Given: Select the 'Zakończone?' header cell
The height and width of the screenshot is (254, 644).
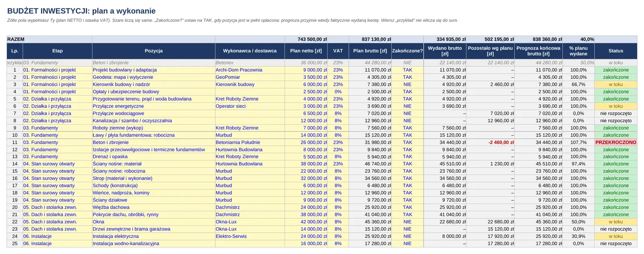Looking at the screenshot, I should (x=407, y=51).
